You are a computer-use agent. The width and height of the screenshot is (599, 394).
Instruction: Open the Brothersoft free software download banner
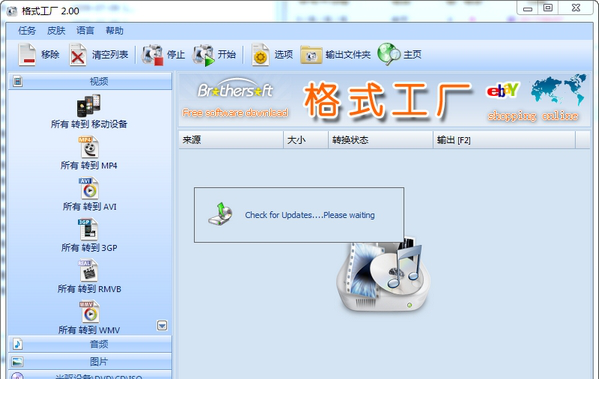click(x=235, y=99)
